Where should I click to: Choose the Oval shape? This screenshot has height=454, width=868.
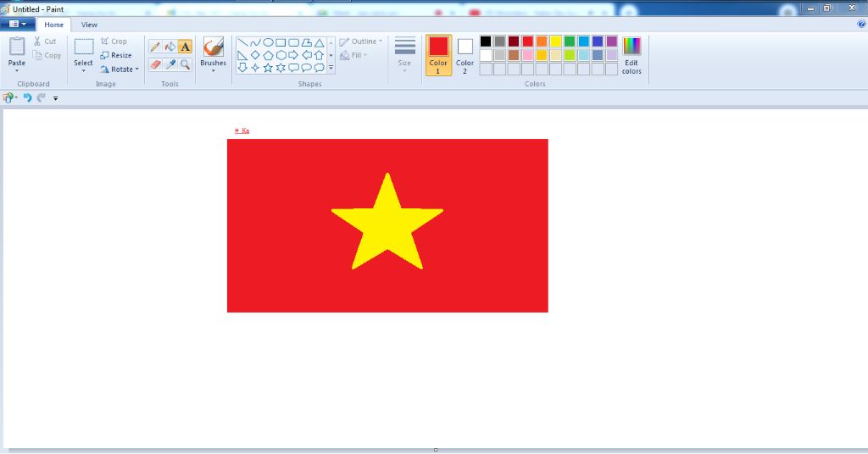point(268,42)
